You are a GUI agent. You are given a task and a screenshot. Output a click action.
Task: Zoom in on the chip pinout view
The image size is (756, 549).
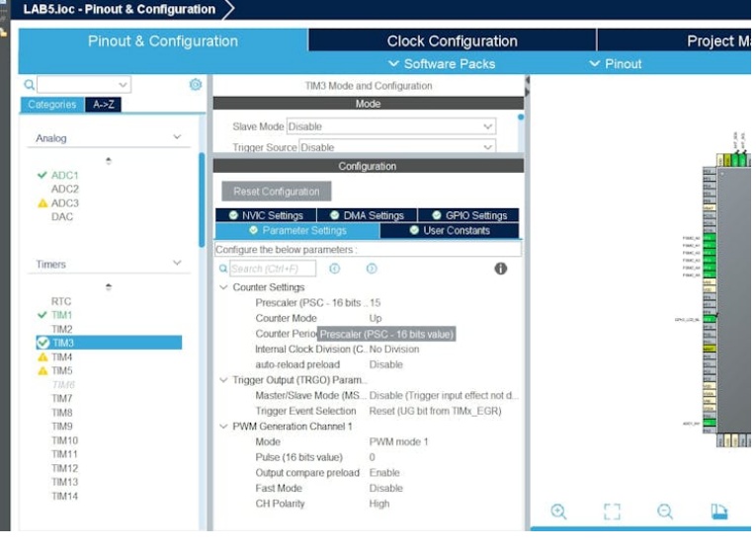(x=558, y=511)
